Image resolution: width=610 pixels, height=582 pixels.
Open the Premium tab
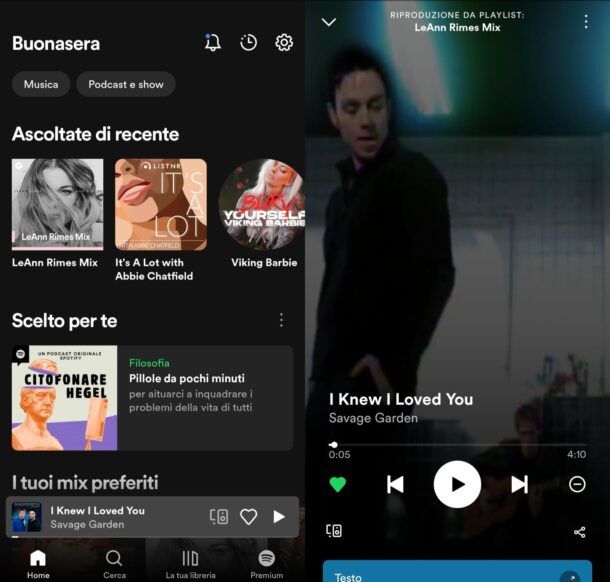[266, 564]
